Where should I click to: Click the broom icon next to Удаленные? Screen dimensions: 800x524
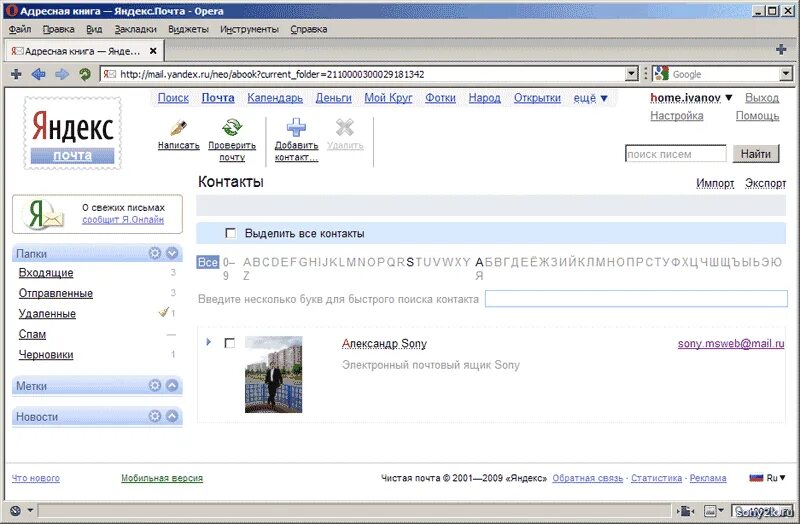(x=163, y=312)
